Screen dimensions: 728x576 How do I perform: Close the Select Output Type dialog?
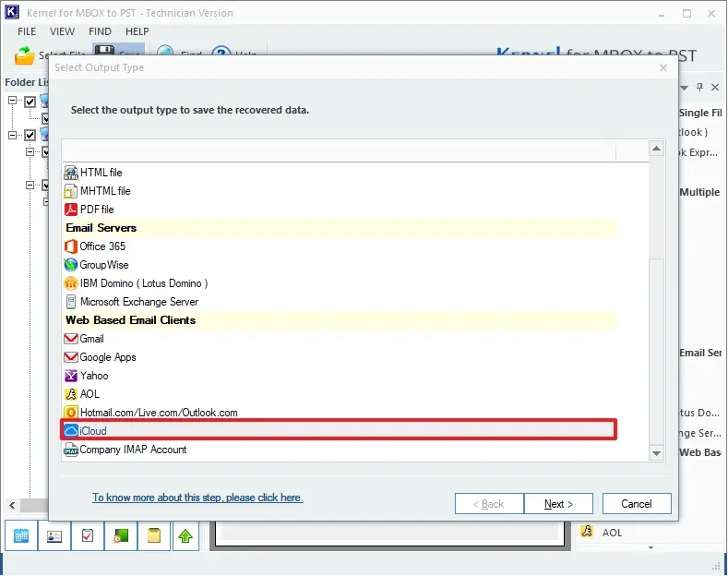point(663,67)
